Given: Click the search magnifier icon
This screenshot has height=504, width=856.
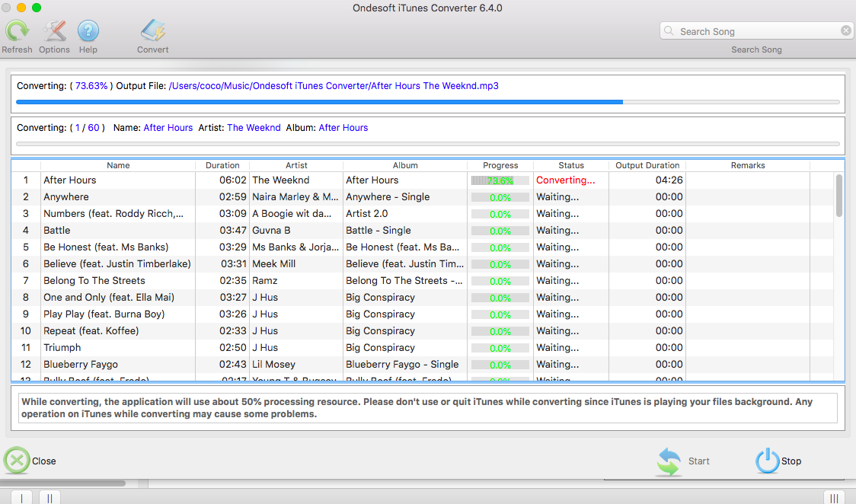Looking at the screenshot, I should (669, 31).
